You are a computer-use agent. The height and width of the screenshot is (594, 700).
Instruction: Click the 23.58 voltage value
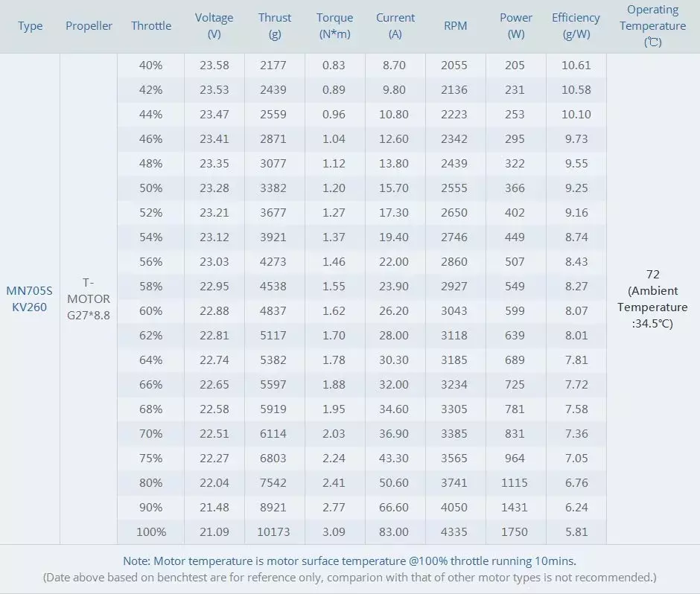pos(214,66)
